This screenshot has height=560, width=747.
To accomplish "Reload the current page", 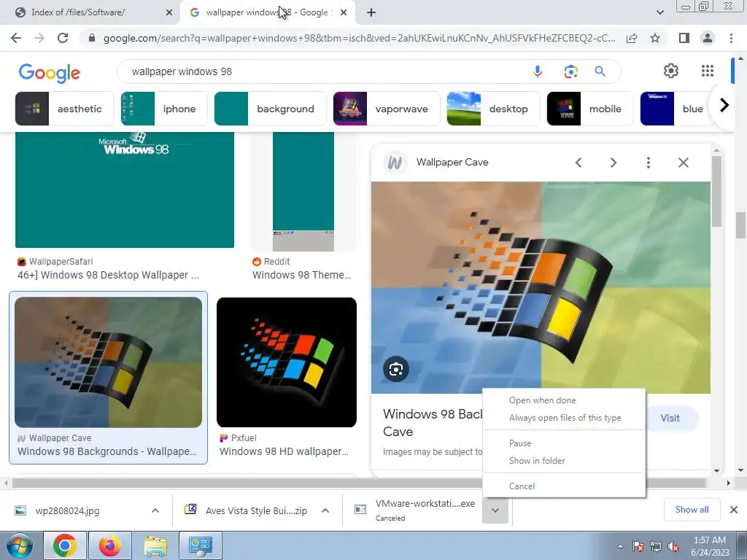I will coord(63,38).
